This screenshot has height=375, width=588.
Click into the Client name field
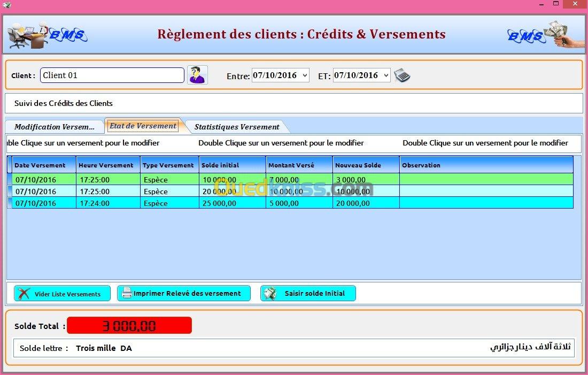pos(112,75)
